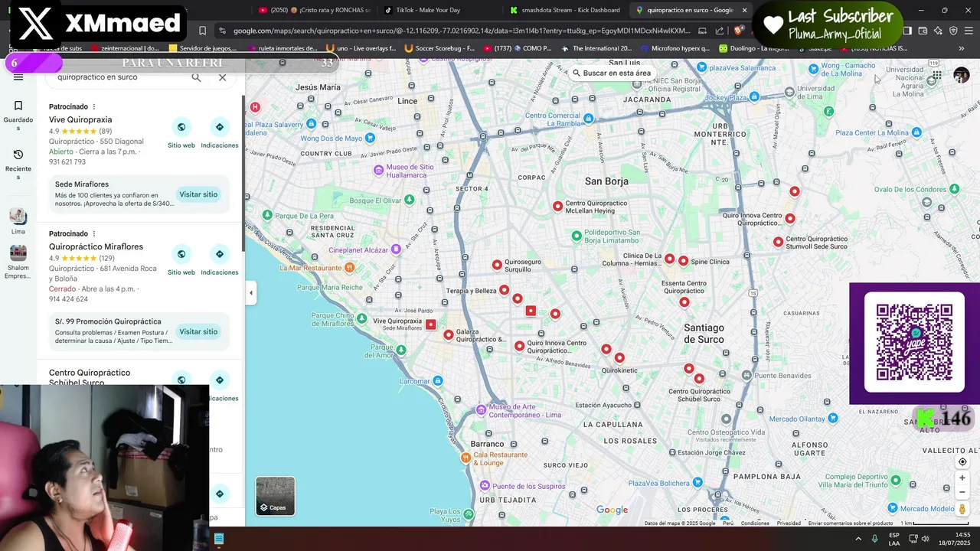Open the Soccer Scorebug bookmark
The image size is (980, 551).
coord(439,48)
